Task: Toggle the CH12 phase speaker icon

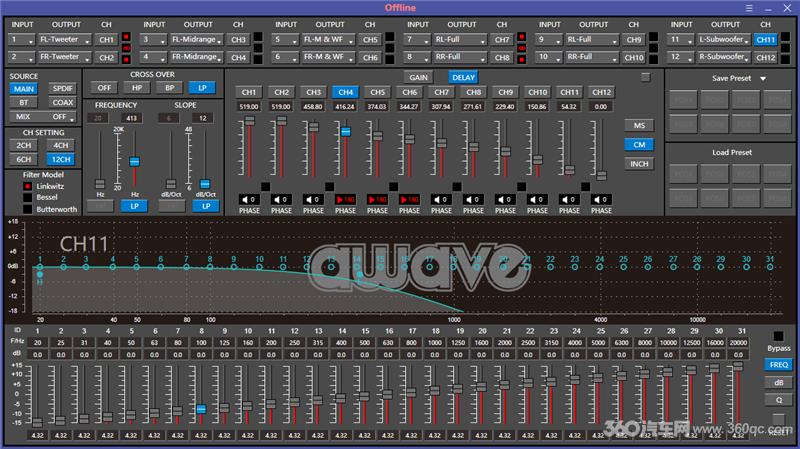Action: click(601, 199)
